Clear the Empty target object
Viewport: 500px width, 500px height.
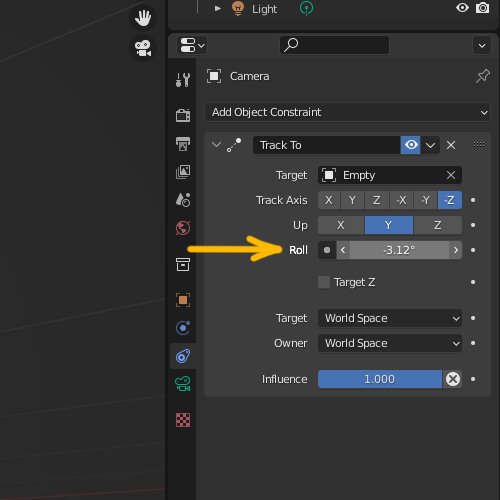451,175
